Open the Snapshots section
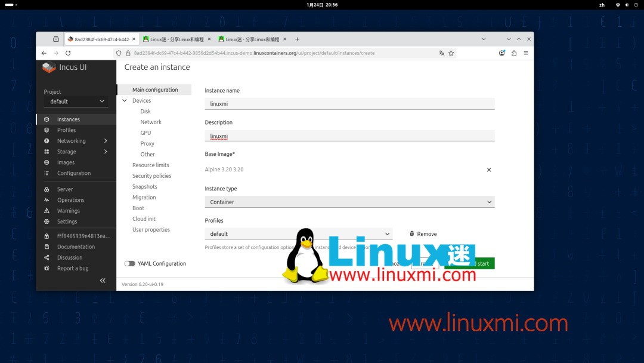This screenshot has height=363, width=644. (x=144, y=187)
